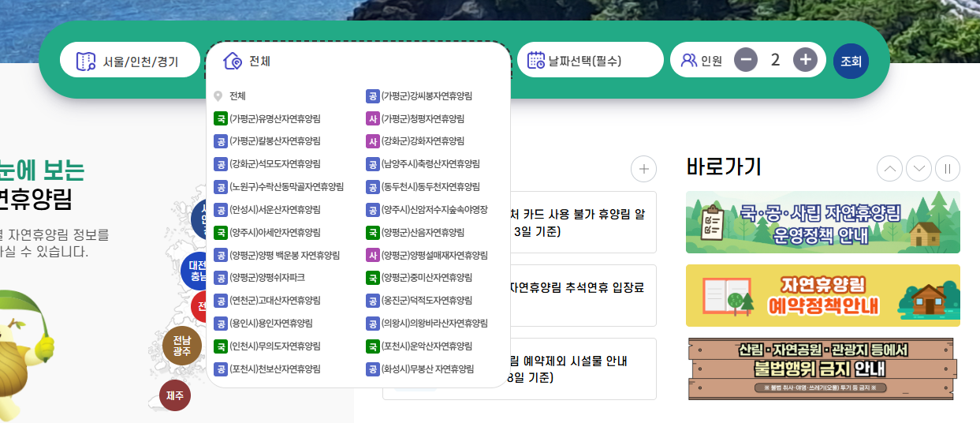Click the 국 badge of 중미산자연휴양림
This screenshot has height=423, width=980.
[x=373, y=278]
